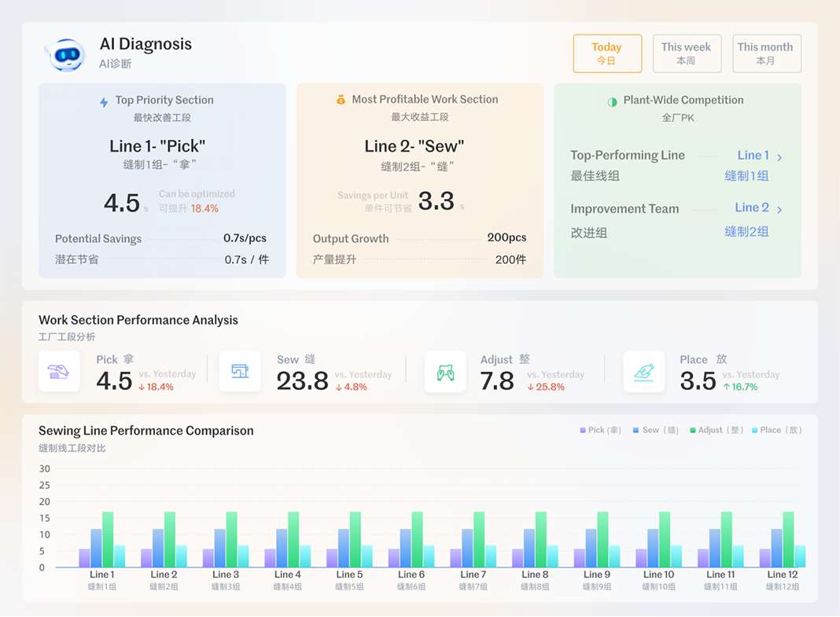Click the Plant-Wide Competition half-circle icon

pyautogui.click(x=612, y=101)
